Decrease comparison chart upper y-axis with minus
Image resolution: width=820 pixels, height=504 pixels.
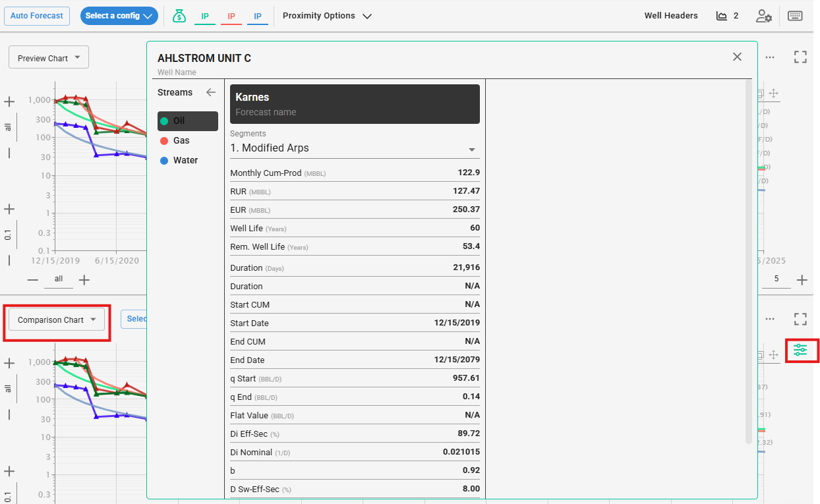coord(9,414)
